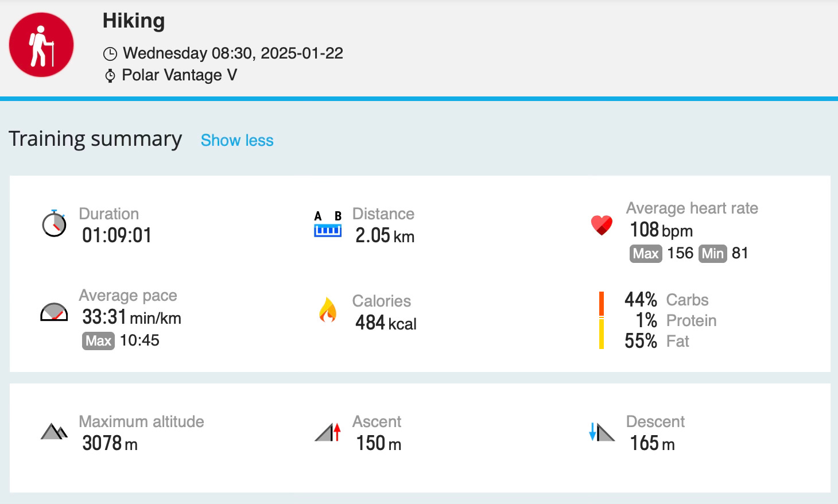Click the duration value 01:09:01
This screenshot has height=504, width=838.
coord(117,235)
